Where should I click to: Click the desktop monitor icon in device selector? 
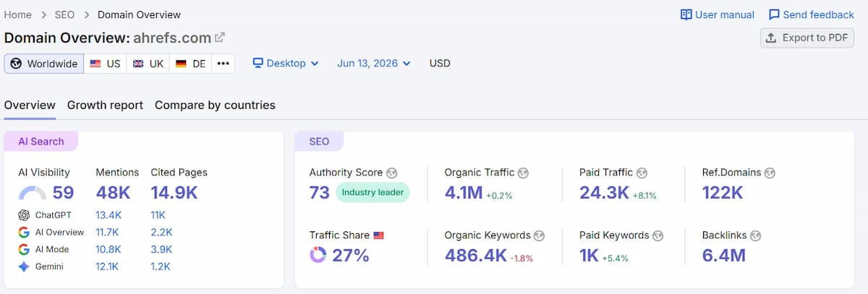pos(258,64)
